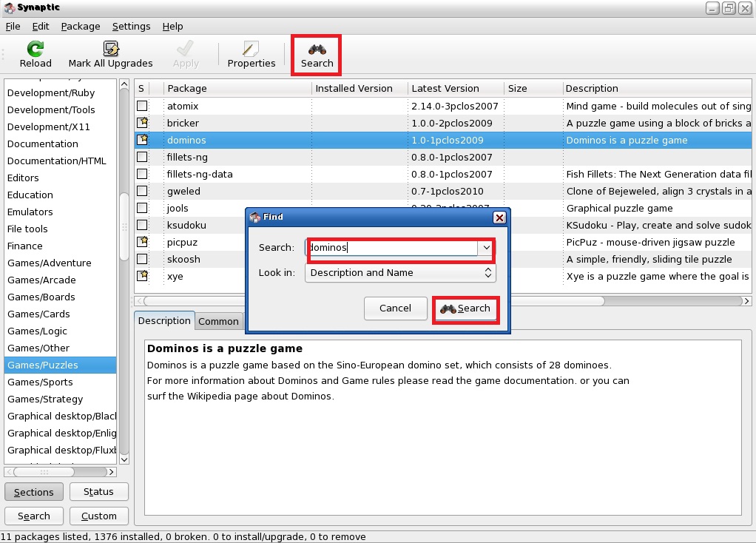Switch to the Common tab

[x=218, y=321]
